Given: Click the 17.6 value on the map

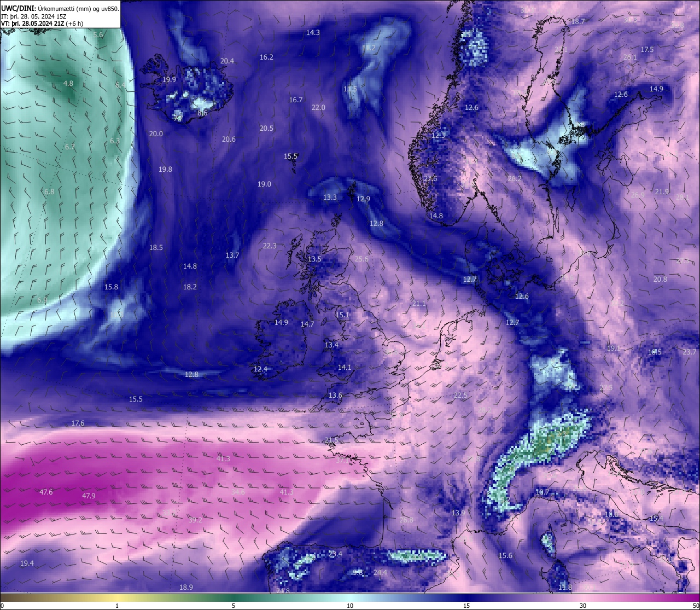Looking at the screenshot, I should [x=78, y=423].
